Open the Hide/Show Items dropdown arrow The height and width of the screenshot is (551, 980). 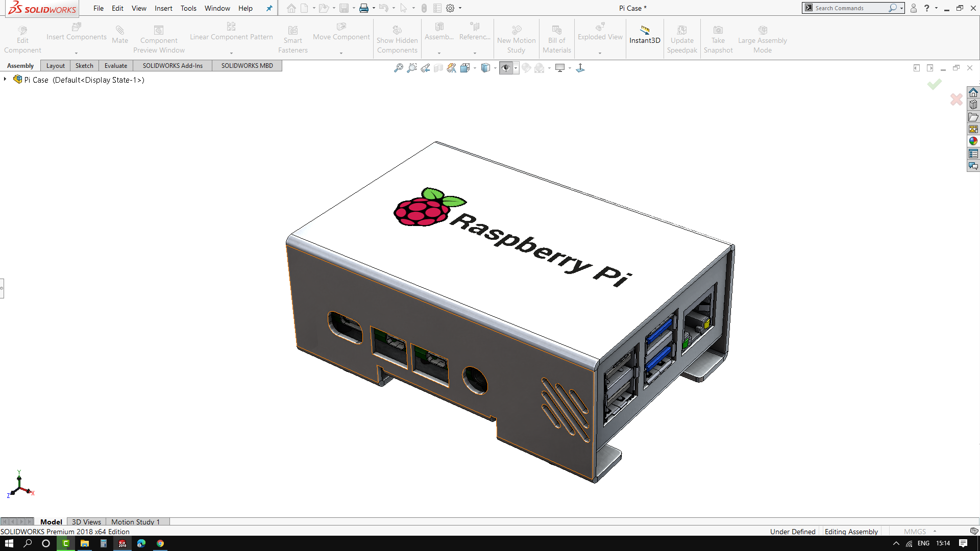point(516,68)
